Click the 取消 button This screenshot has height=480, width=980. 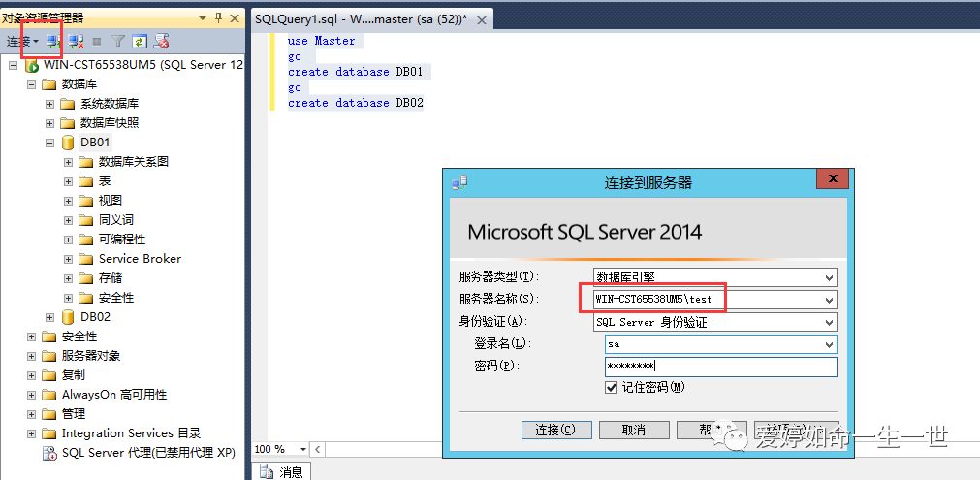pos(634,430)
